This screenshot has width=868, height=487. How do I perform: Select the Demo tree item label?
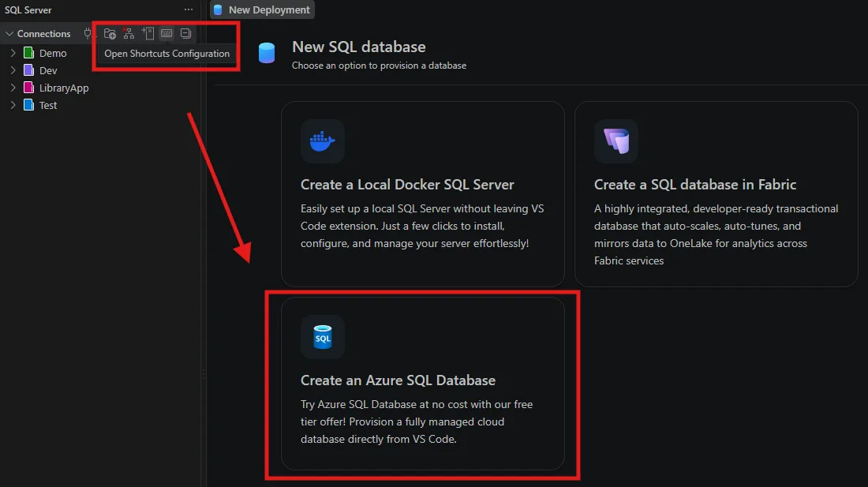coord(53,53)
